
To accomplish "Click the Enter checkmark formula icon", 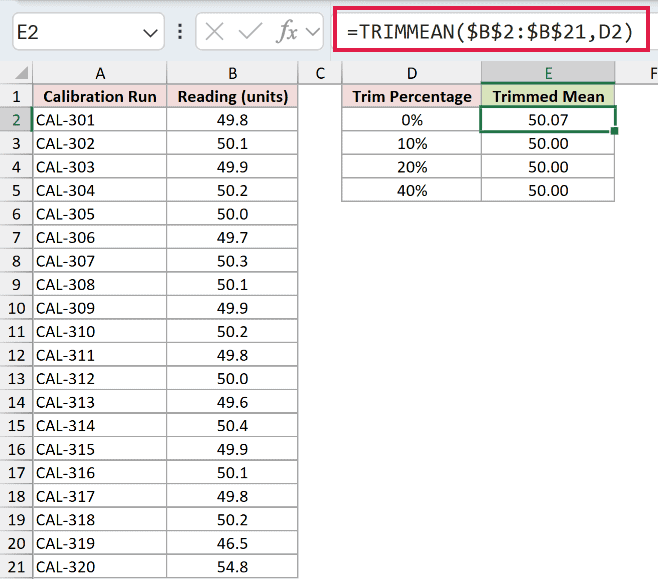I will point(250,32).
